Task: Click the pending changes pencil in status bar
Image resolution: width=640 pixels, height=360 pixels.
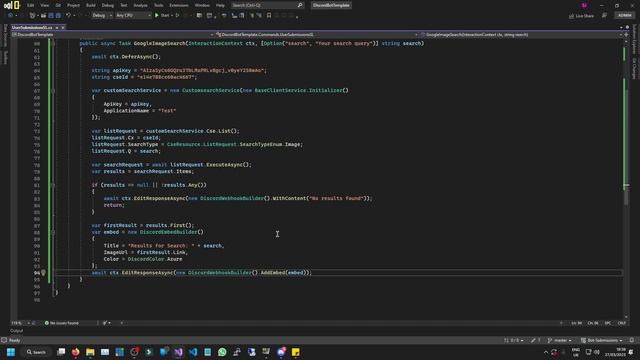Action: click(x=536, y=340)
